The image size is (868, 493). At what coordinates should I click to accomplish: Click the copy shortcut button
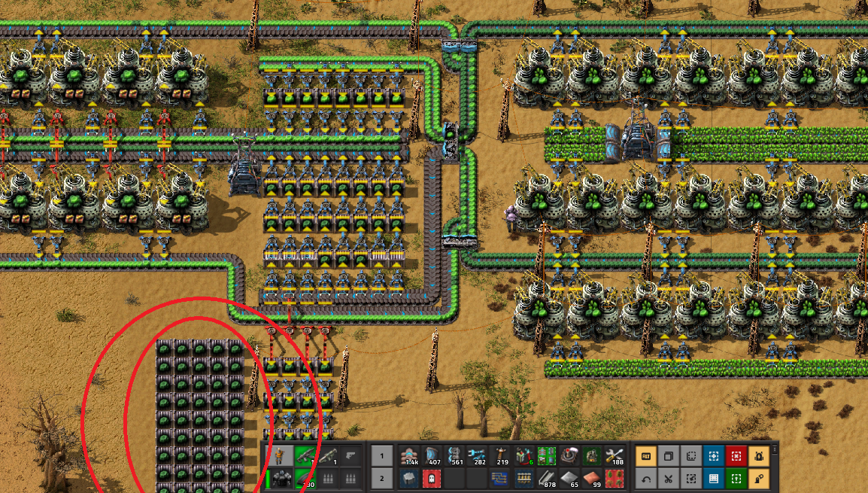(667, 456)
